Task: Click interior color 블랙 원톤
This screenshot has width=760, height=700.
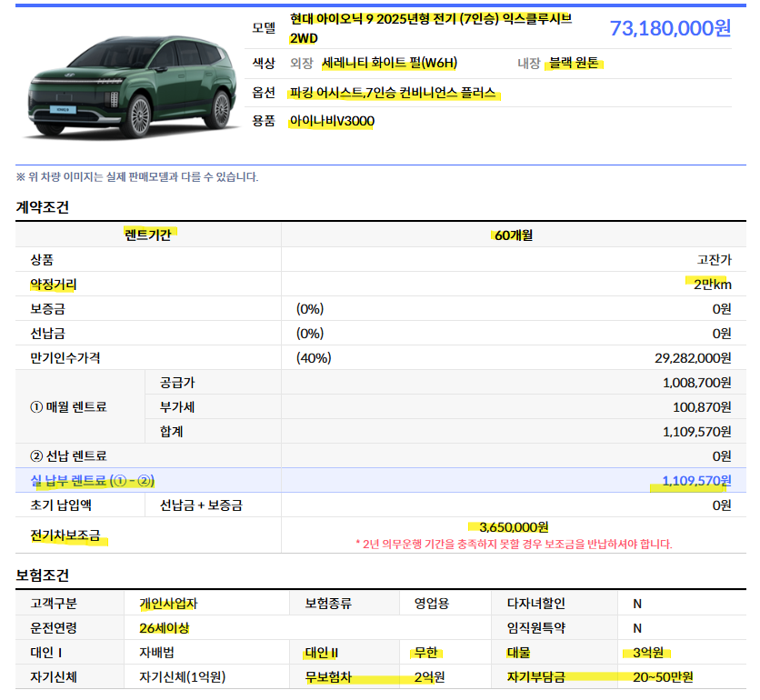Action: [574, 63]
